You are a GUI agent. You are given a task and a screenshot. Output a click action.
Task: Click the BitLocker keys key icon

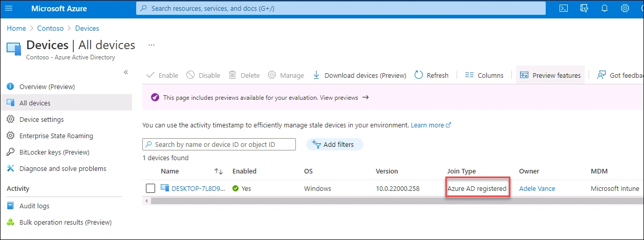(x=10, y=152)
